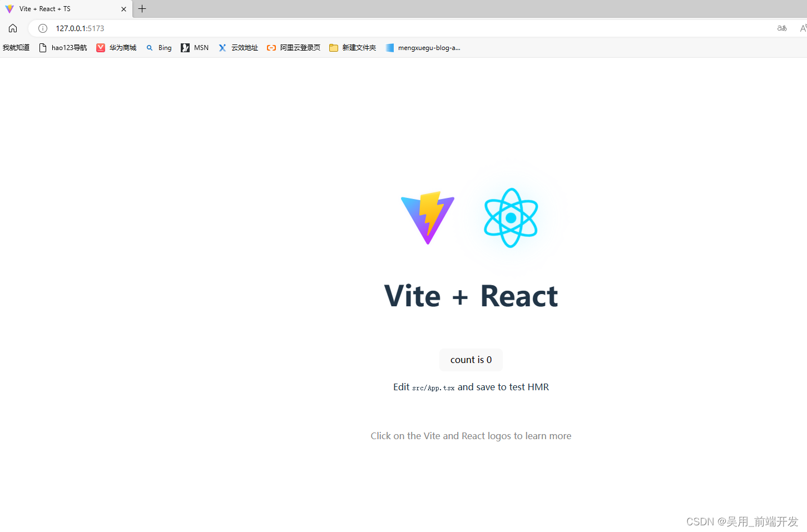Open the 华为商城 bookmark

(116, 48)
